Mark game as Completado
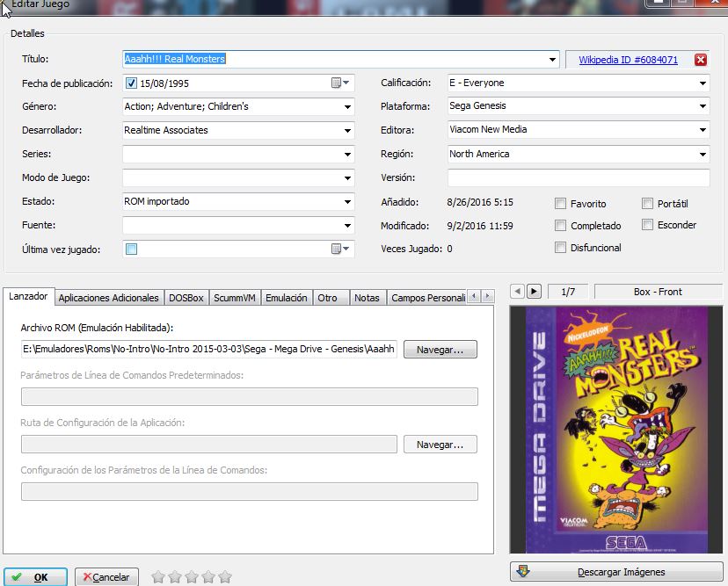 click(560, 226)
